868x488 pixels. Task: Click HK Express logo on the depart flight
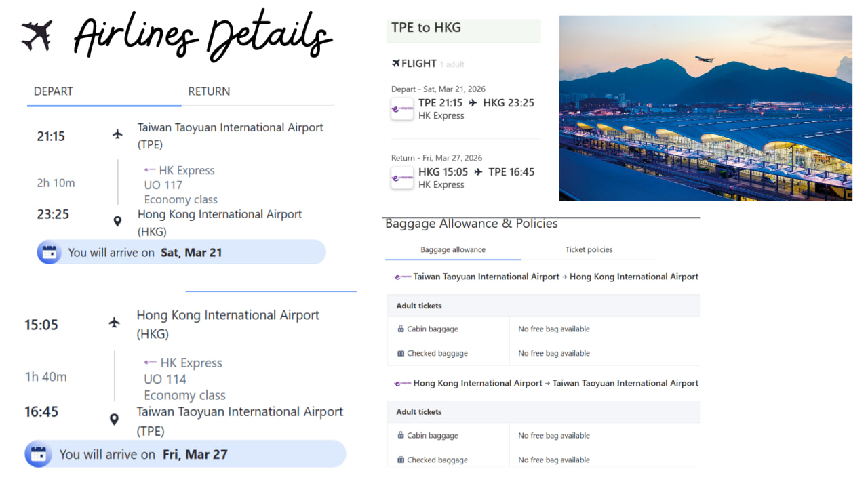pos(402,109)
